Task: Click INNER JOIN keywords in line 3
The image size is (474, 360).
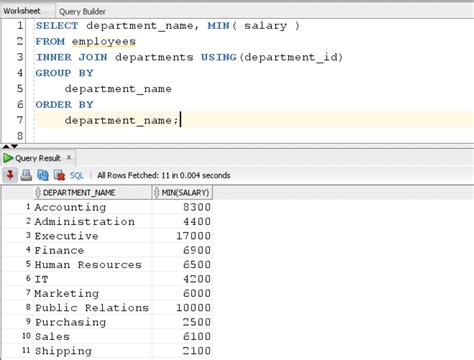Action: point(72,57)
